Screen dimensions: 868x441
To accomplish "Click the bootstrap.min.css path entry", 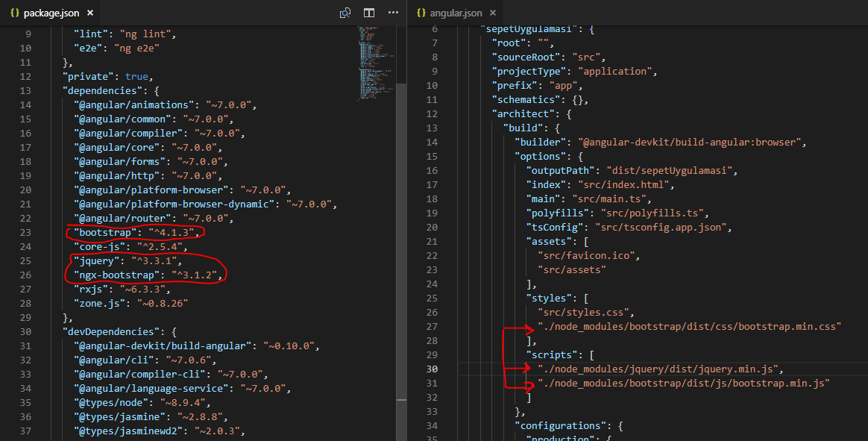I will (x=690, y=326).
